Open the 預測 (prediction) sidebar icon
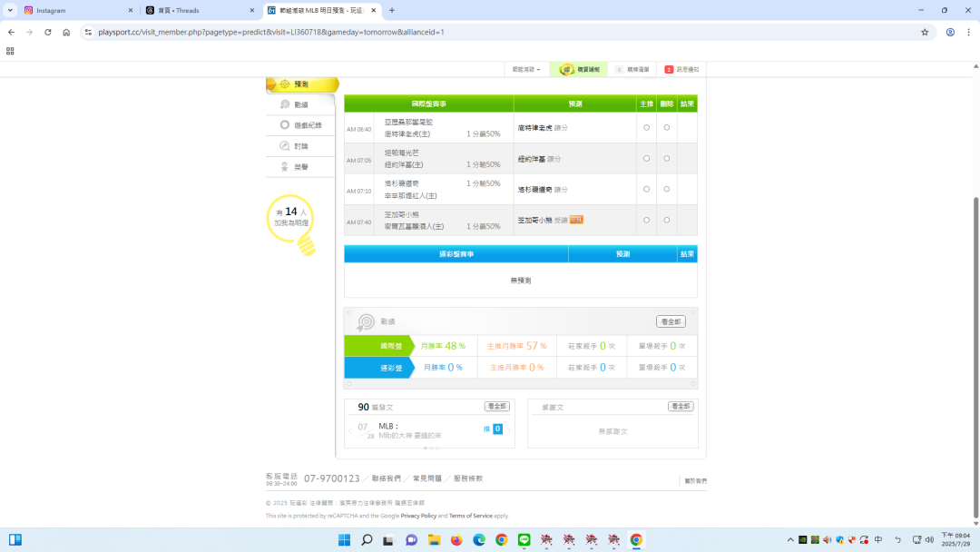The image size is (980, 552). click(x=285, y=84)
